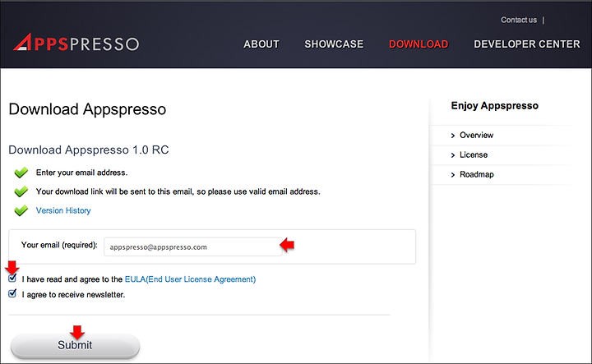Click the 'I agree to receive newsletter.' text
The width and height of the screenshot is (592, 364).
tap(73, 295)
